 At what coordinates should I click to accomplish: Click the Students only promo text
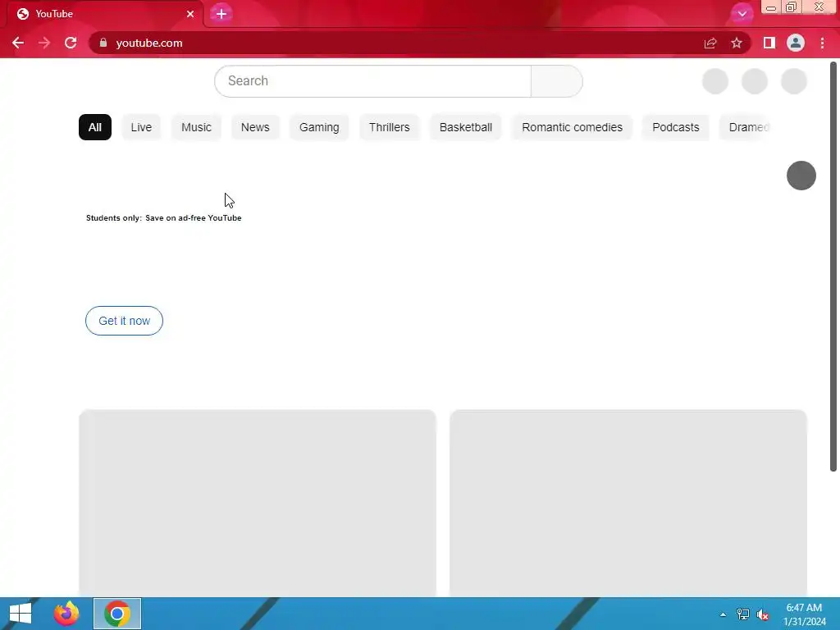(164, 218)
